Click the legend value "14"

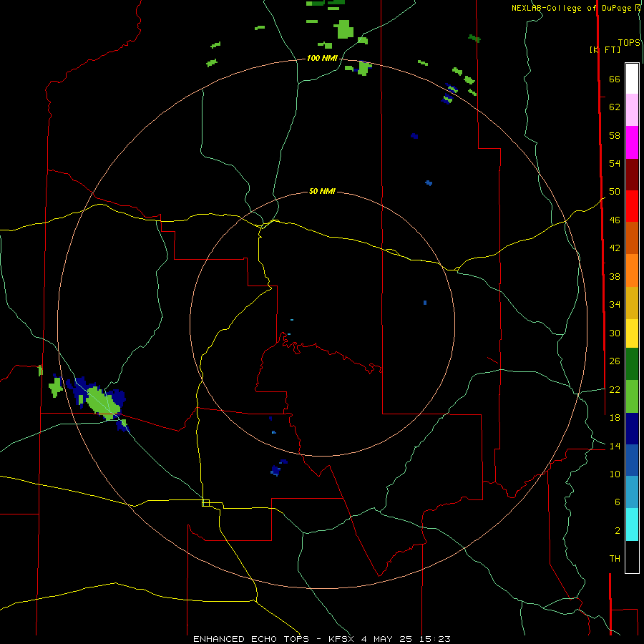(x=615, y=446)
